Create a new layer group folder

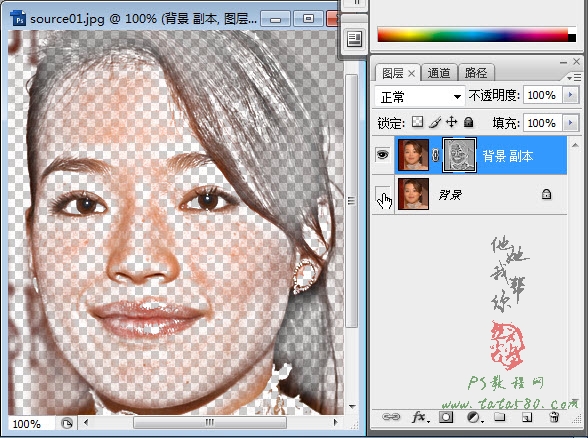500,417
